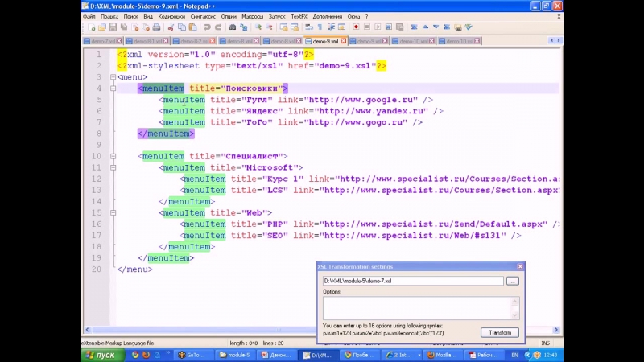The height and width of the screenshot is (362, 644).
Task: Open the Синтаксис menu
Action: pyautogui.click(x=202, y=16)
